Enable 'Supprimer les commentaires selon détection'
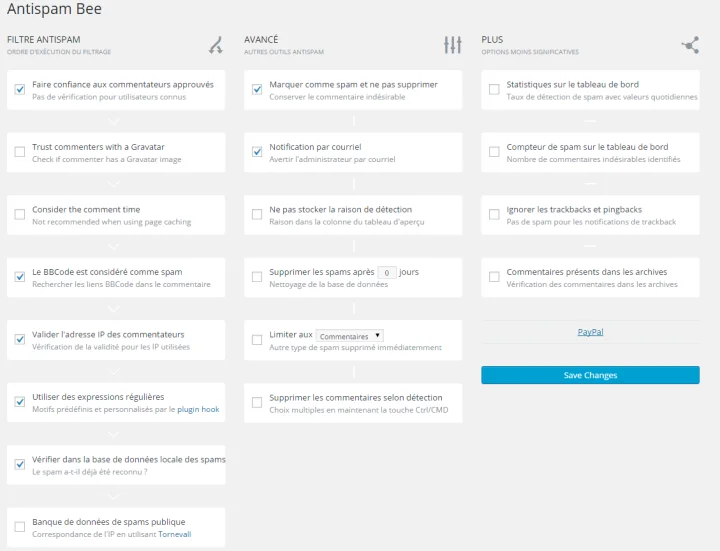The image size is (720, 551). click(257, 402)
